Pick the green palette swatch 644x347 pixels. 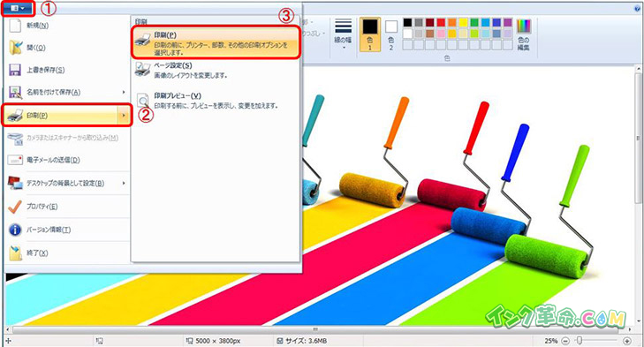pyautogui.click(x=474, y=23)
